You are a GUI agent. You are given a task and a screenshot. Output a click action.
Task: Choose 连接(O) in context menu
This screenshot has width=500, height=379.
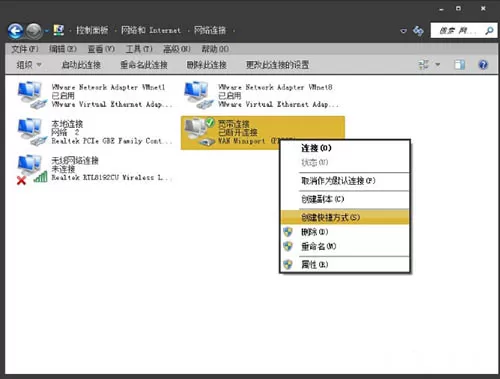point(345,148)
